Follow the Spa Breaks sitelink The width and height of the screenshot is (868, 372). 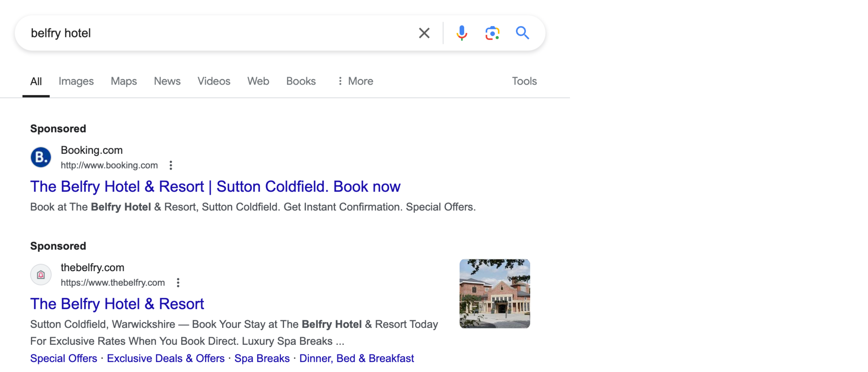tap(262, 358)
